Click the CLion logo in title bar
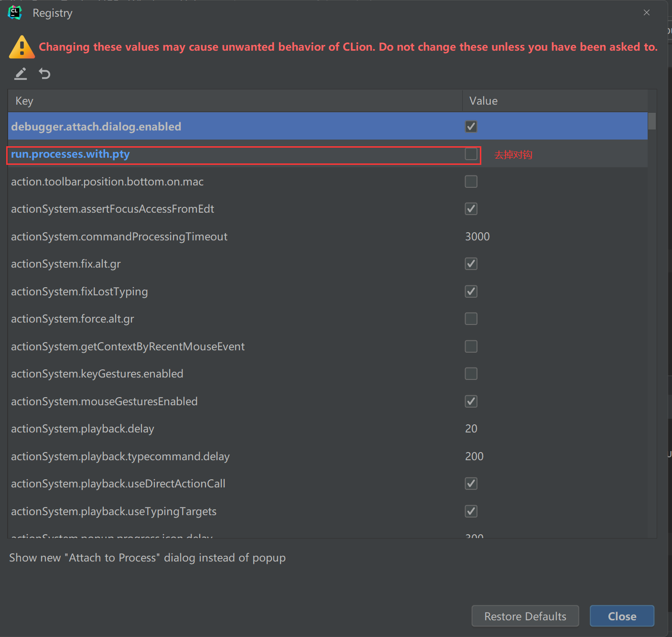 (x=15, y=13)
